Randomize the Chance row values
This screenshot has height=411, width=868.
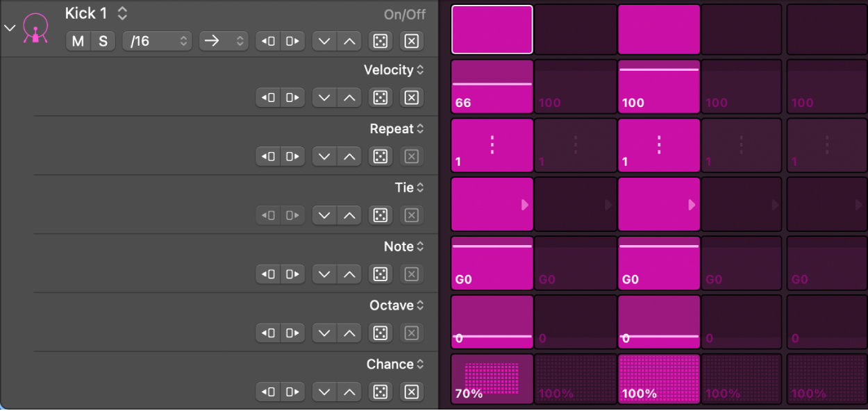(x=380, y=392)
